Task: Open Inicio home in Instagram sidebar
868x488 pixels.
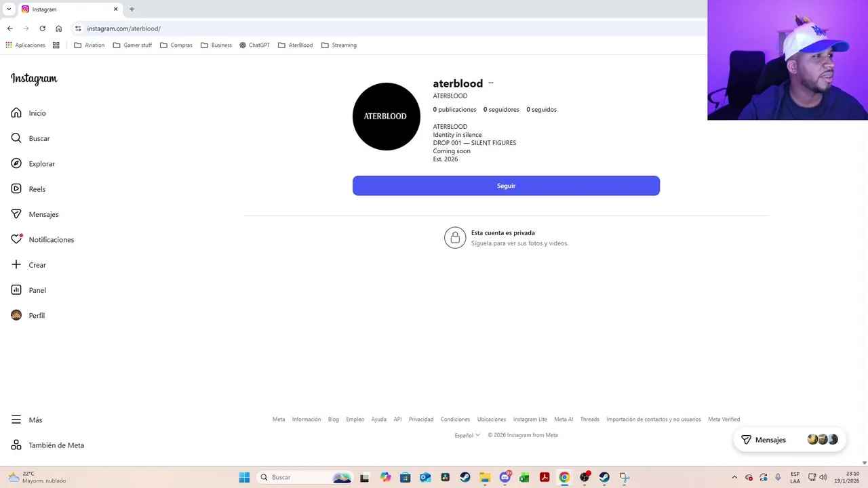Action: click(x=28, y=113)
